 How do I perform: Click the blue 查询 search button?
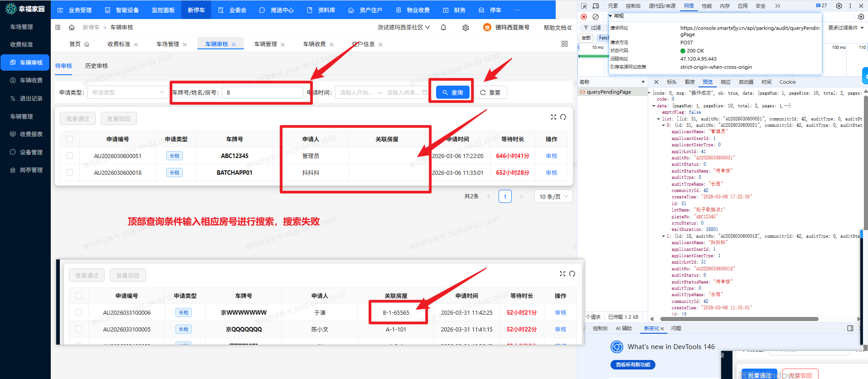[x=452, y=92]
